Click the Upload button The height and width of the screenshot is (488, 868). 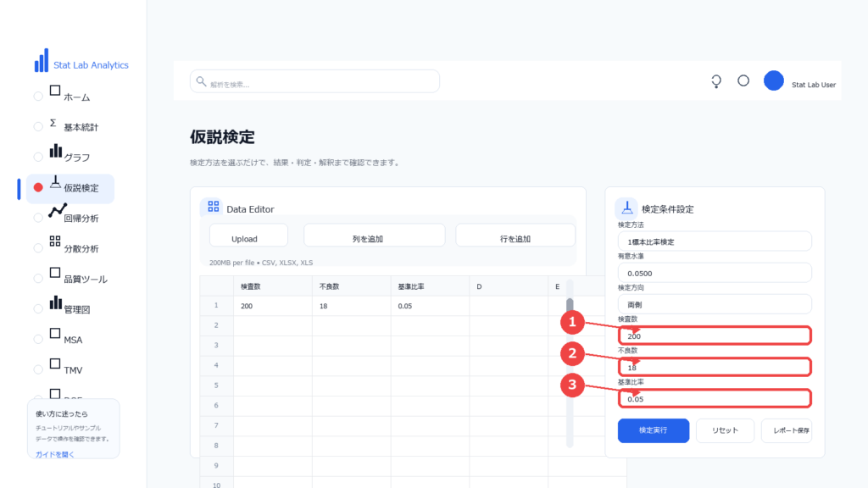(248, 236)
